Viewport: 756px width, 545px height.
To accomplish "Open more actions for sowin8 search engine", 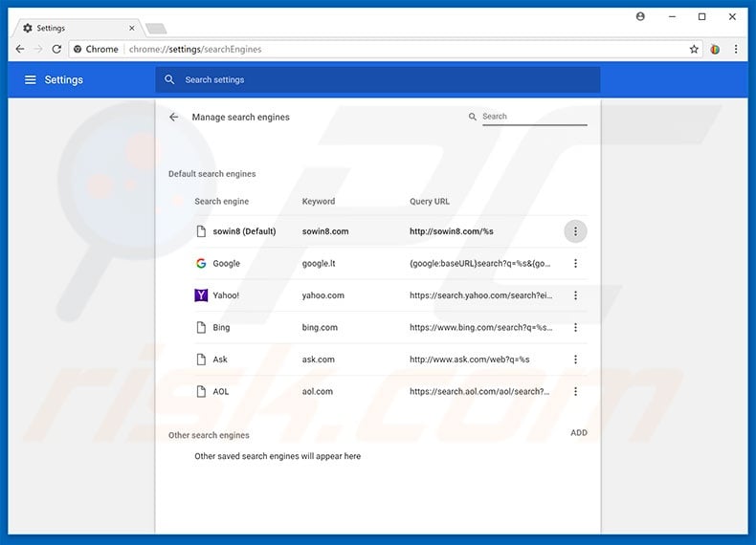I will click(x=575, y=231).
